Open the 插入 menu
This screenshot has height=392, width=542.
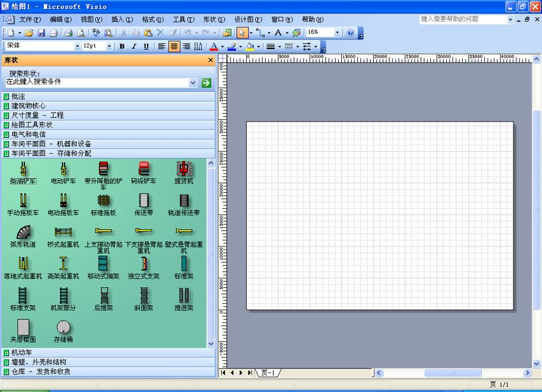[122, 20]
